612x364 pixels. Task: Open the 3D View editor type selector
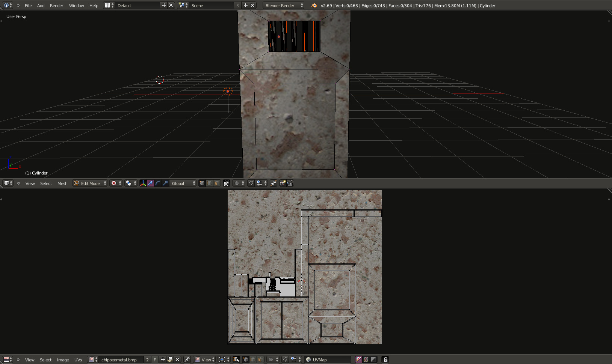coord(8,183)
